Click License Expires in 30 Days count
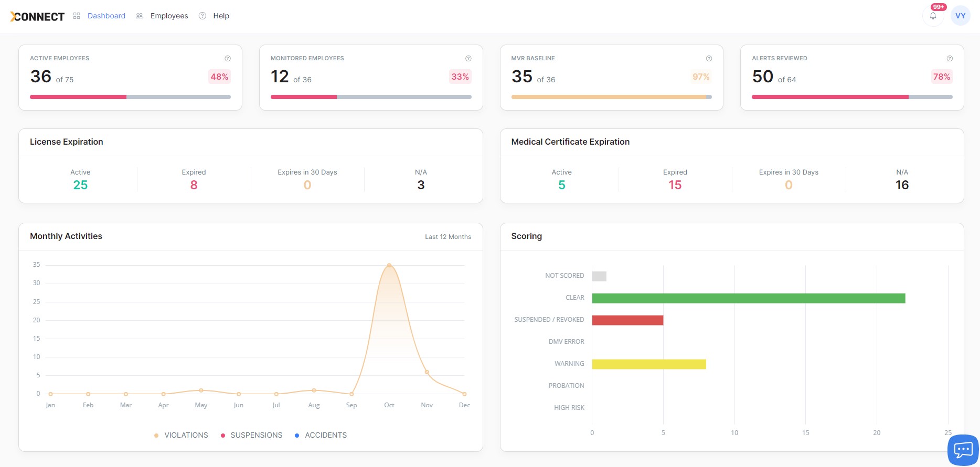Screen dimensions: 980x467 307,185
